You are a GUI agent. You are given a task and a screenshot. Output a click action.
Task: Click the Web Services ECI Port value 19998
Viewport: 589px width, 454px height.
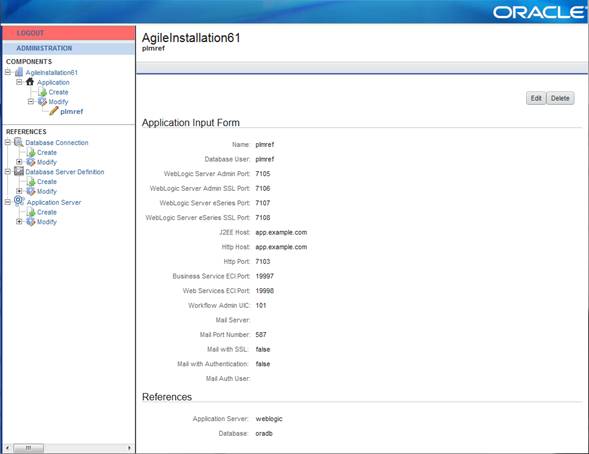264,291
